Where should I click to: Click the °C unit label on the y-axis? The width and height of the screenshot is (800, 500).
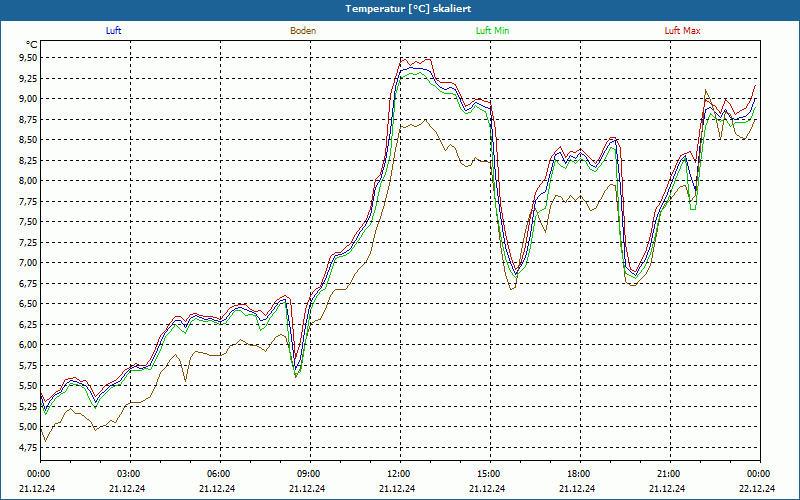coord(32,45)
